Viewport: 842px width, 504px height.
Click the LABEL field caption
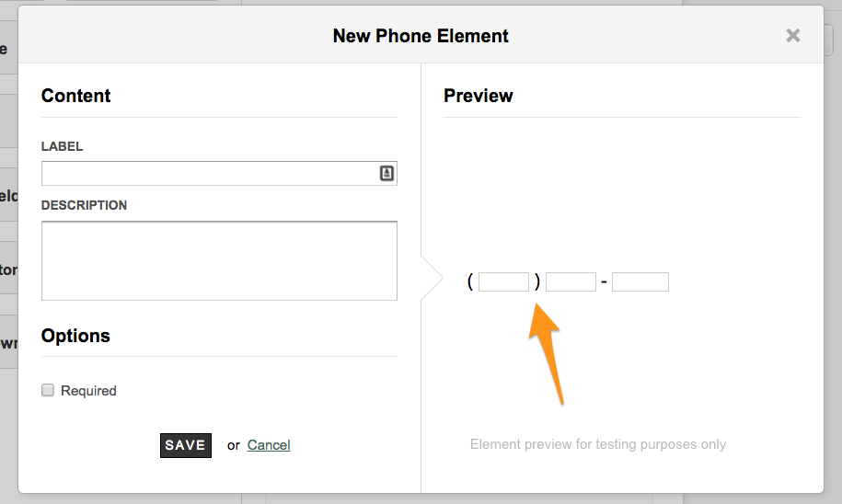[62, 146]
